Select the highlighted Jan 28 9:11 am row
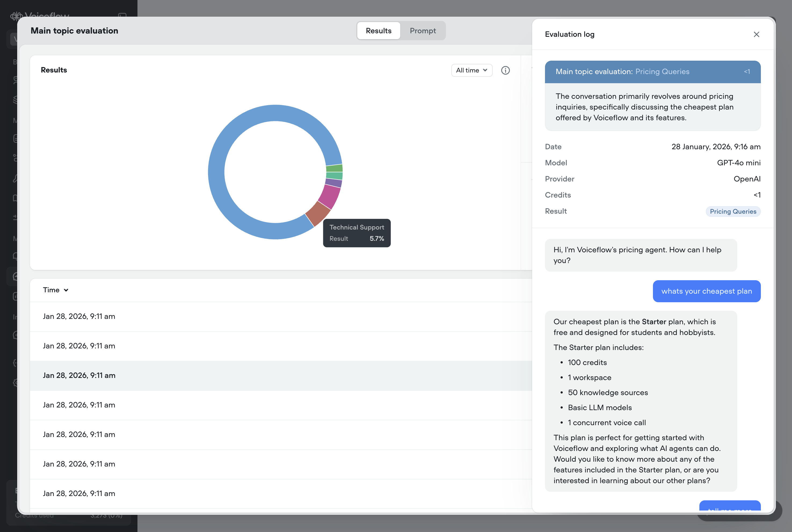 [79, 376]
